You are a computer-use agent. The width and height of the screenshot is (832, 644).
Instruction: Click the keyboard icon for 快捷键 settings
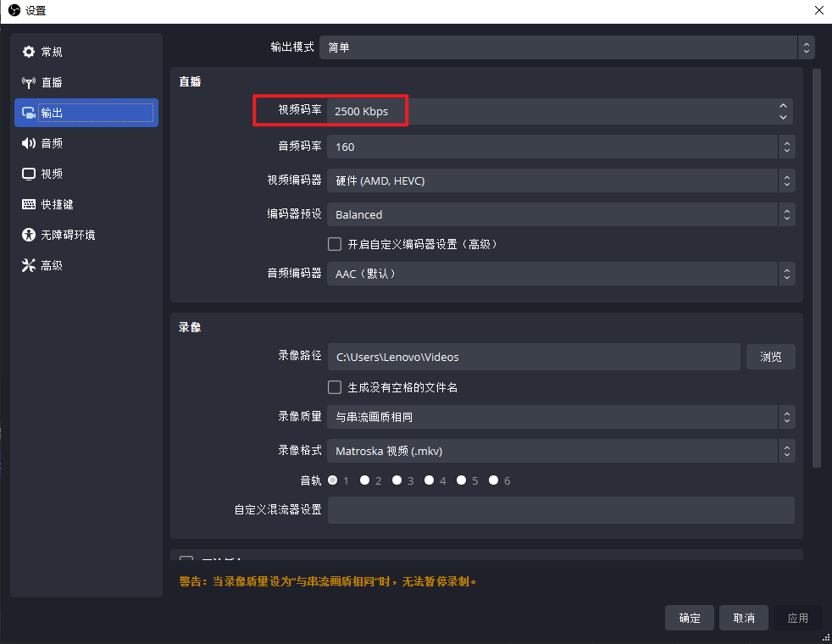(x=29, y=204)
